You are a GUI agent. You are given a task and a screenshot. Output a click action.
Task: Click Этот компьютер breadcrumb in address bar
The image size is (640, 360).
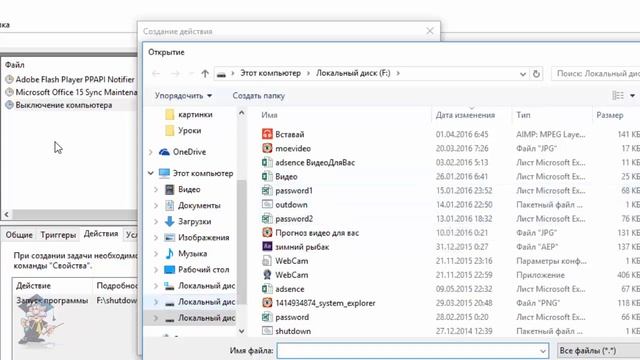coord(270,73)
